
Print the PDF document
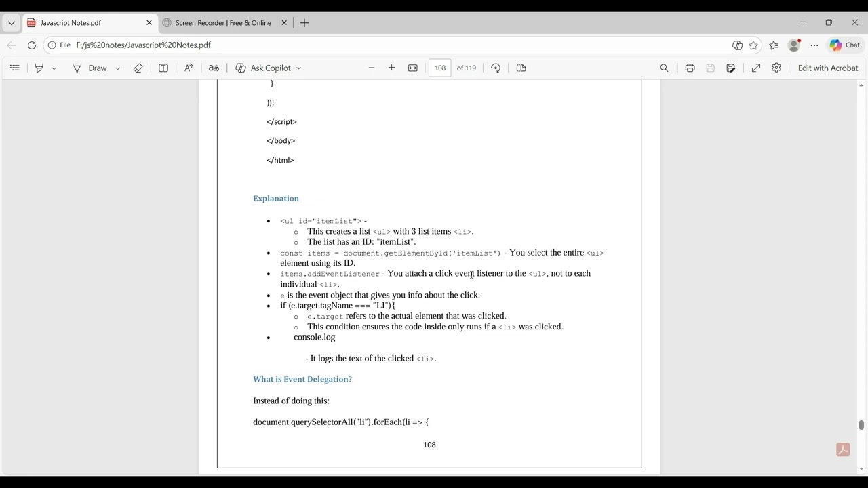[x=690, y=68]
